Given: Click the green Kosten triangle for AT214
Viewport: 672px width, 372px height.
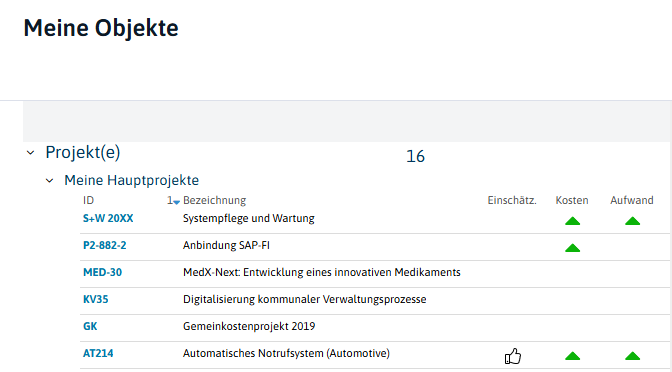Looking at the screenshot, I should (572, 356).
